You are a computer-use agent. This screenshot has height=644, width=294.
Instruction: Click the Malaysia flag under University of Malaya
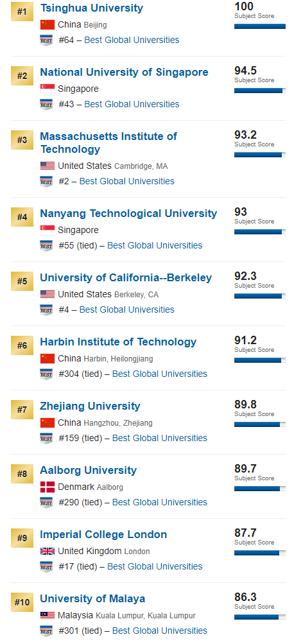point(48,615)
